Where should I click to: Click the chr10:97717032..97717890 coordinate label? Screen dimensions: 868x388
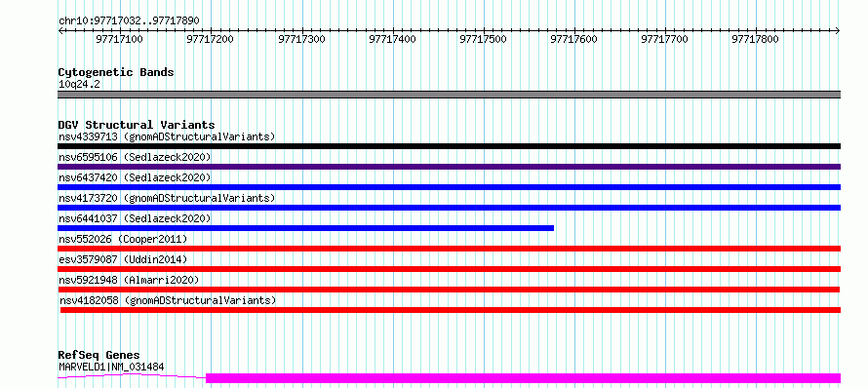click(129, 20)
